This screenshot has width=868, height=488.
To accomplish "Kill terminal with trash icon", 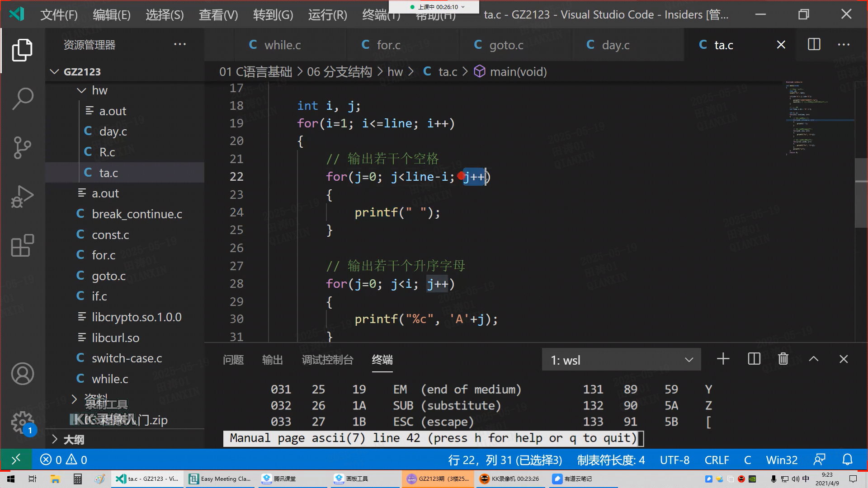I will [x=783, y=359].
